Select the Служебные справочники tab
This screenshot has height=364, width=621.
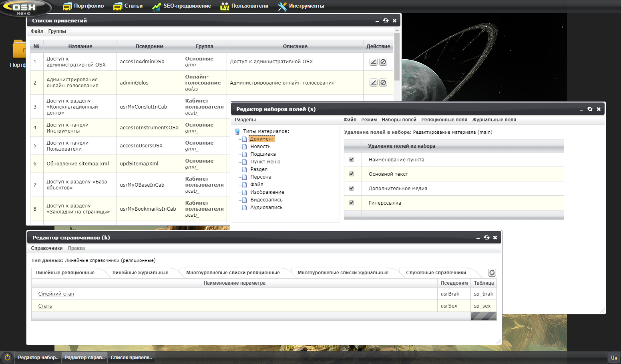436,273
